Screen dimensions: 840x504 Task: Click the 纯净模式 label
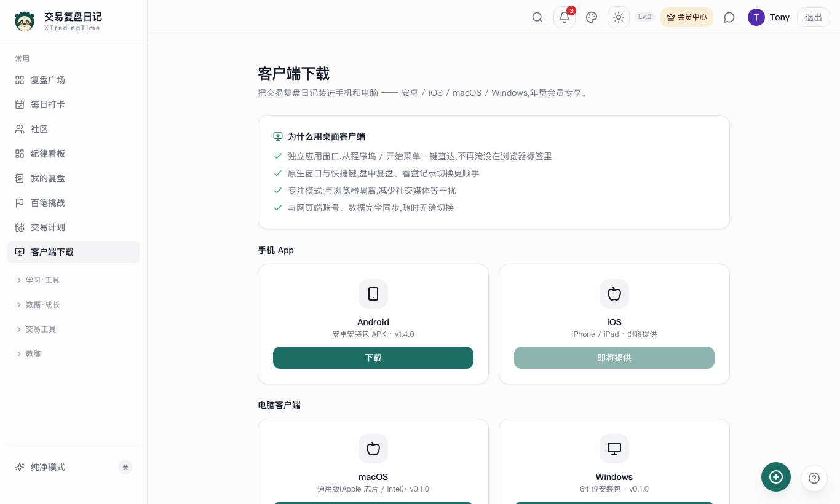tap(48, 467)
